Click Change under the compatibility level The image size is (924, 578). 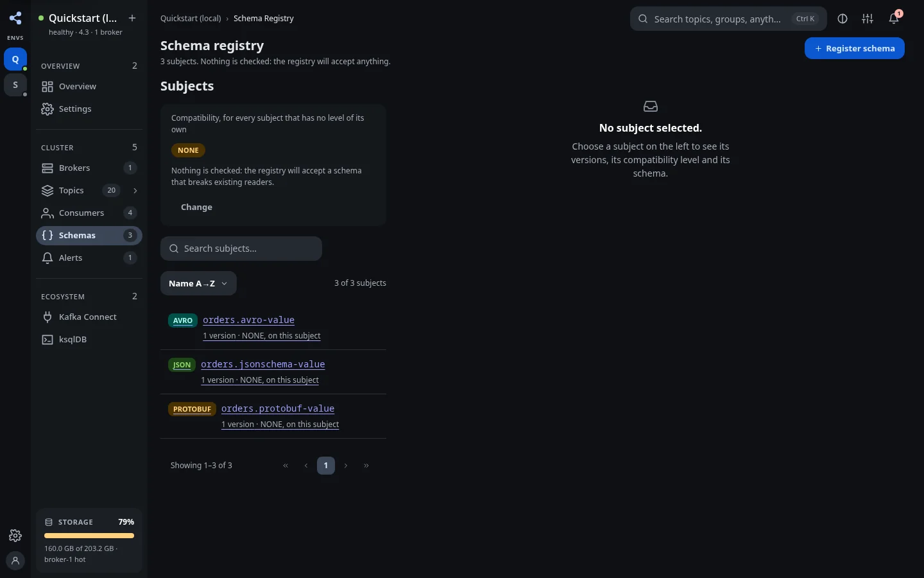click(196, 207)
